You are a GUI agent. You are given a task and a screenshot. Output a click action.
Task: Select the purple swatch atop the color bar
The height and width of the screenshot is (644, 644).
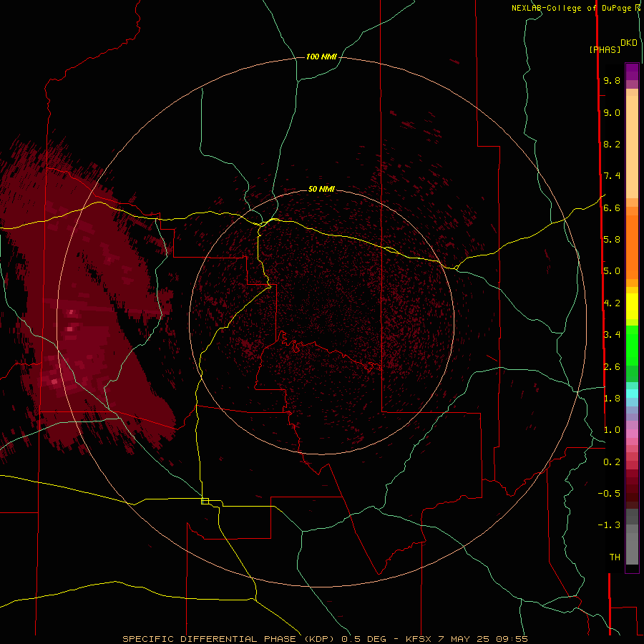(x=632, y=72)
